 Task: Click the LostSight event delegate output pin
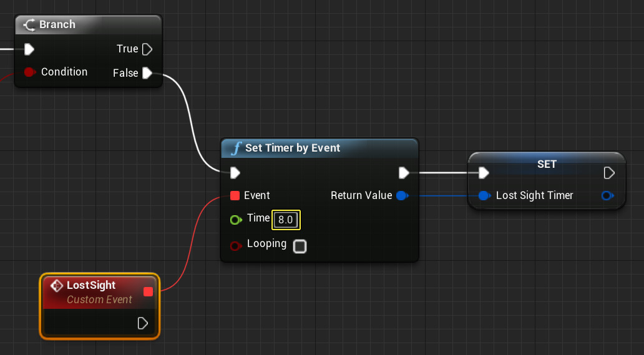point(149,292)
